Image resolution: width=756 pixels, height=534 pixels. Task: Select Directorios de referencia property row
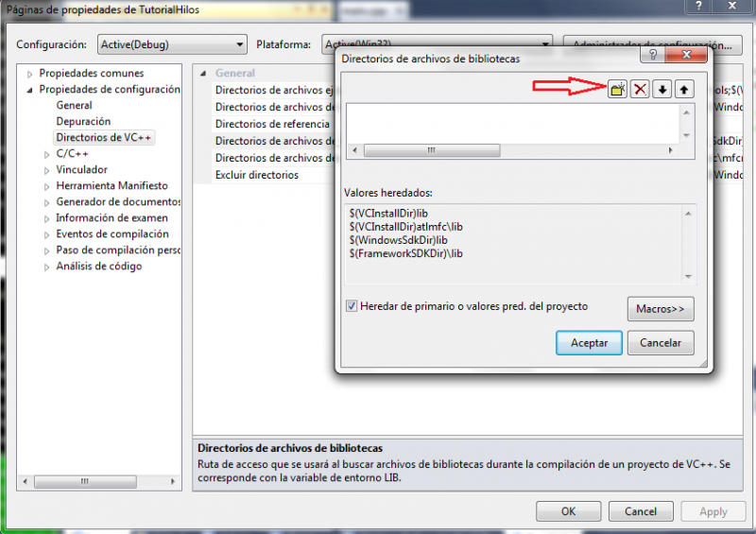click(272, 124)
